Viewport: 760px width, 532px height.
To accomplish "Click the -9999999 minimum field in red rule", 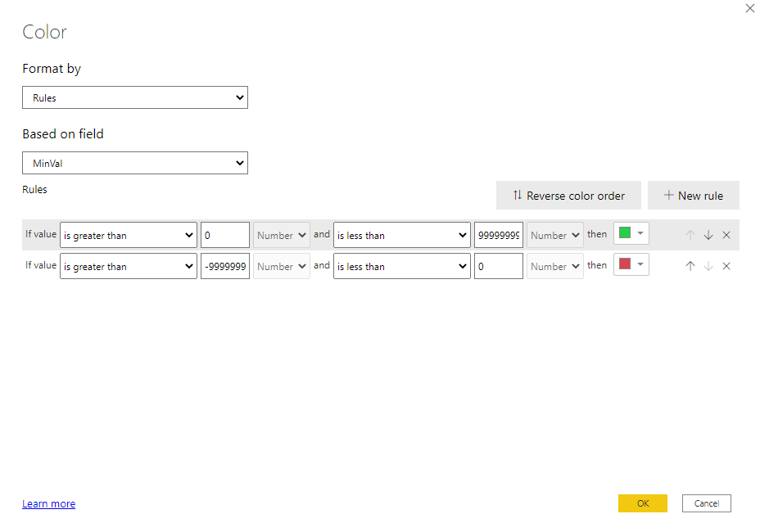I will pyautogui.click(x=225, y=266).
